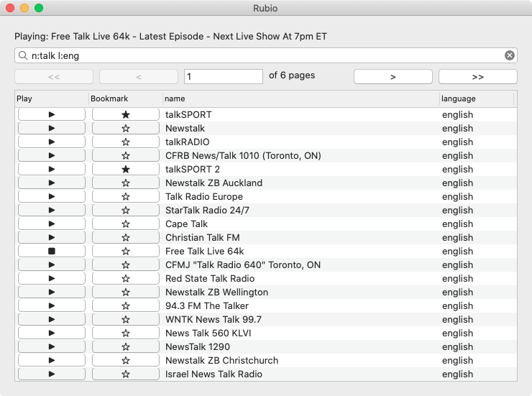Bookmark talkRADIO with the star
Image resolution: width=532 pixels, height=396 pixels.
(126, 142)
